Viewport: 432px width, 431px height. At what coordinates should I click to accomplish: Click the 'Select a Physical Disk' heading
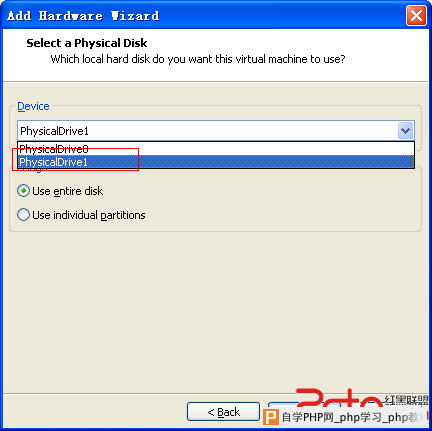pos(87,43)
